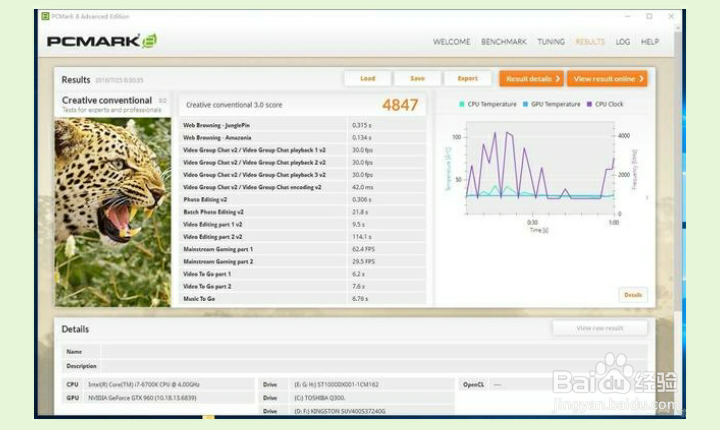This screenshot has height=430, width=720.
Task: Switch to the TUNING tab
Action: [x=551, y=42]
